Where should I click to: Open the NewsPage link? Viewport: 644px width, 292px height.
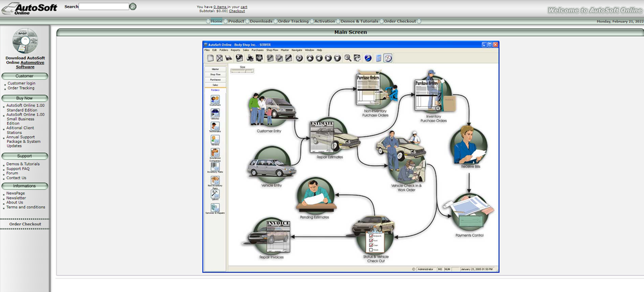click(x=15, y=193)
